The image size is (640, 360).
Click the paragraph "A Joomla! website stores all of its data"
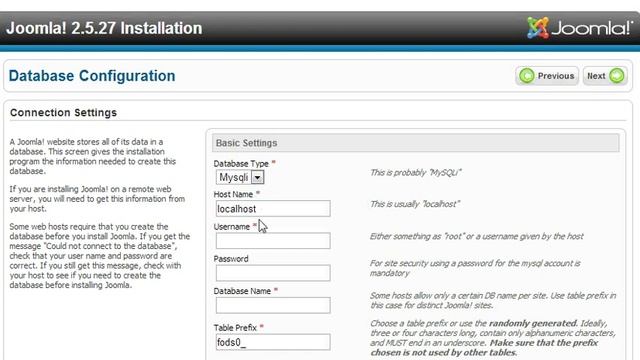[93, 156]
